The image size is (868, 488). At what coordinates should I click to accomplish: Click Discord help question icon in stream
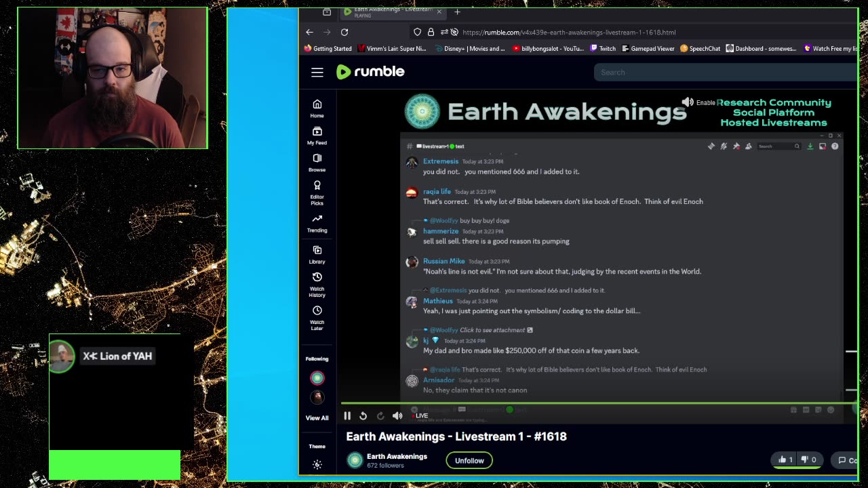click(835, 146)
